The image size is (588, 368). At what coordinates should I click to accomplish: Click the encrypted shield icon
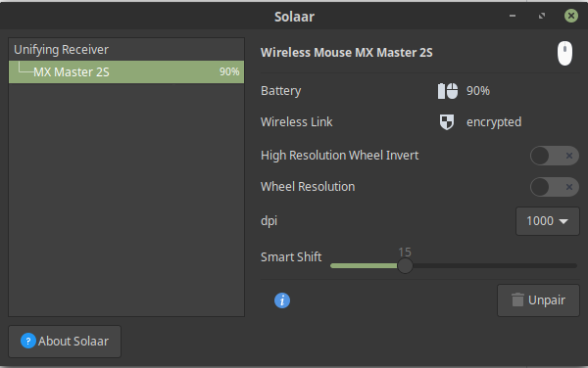coord(447,122)
